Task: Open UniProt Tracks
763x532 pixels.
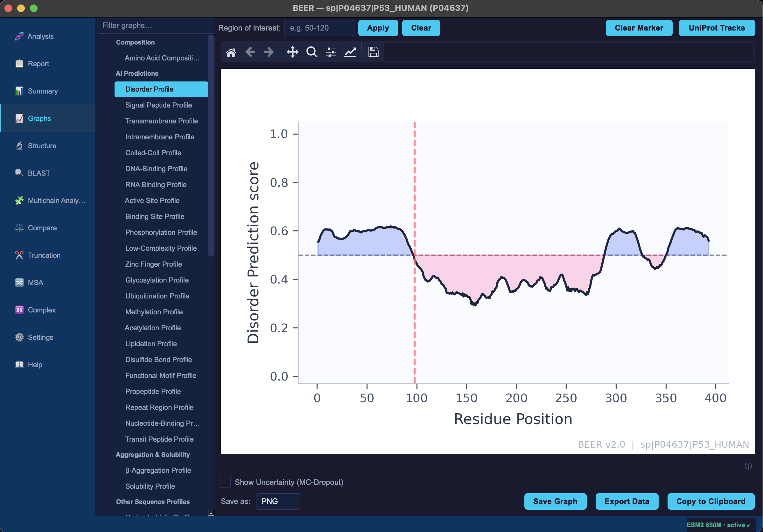Action: pos(717,28)
